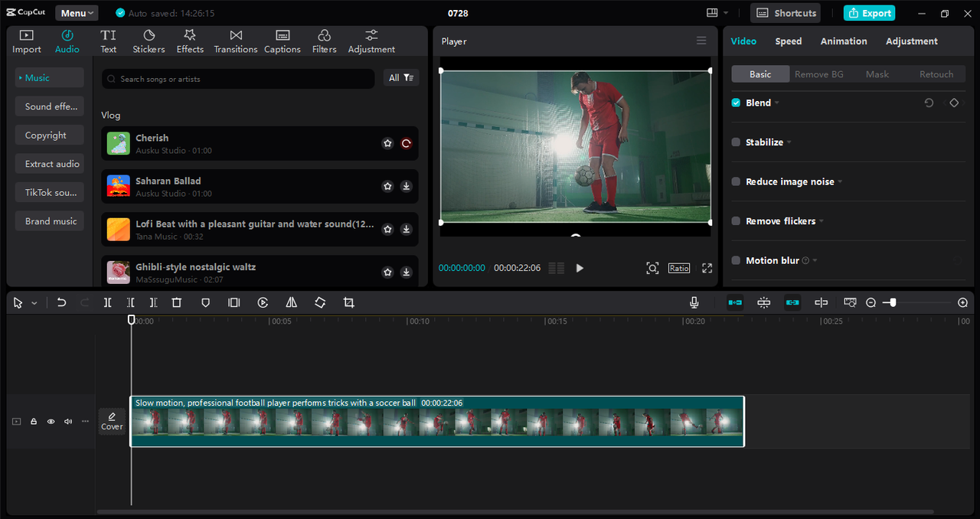Download the Saharan Ballad song

point(407,186)
